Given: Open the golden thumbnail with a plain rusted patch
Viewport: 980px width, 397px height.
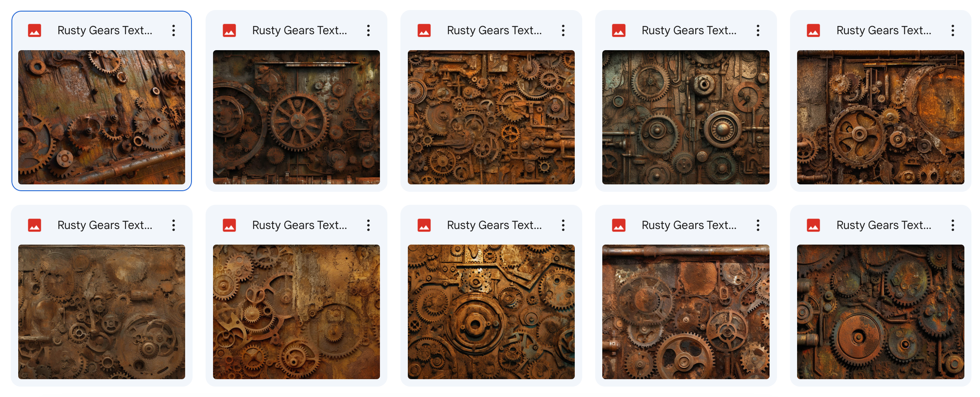Looking at the screenshot, I should point(296,312).
